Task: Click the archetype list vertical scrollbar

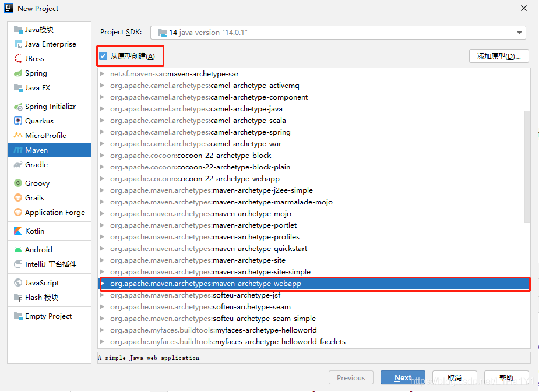Action: point(527,166)
